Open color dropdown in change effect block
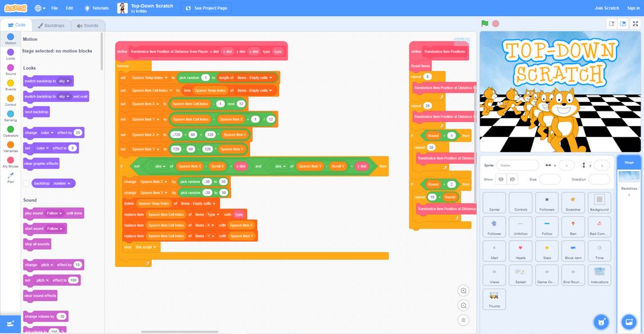The image size is (644, 334). [47, 133]
